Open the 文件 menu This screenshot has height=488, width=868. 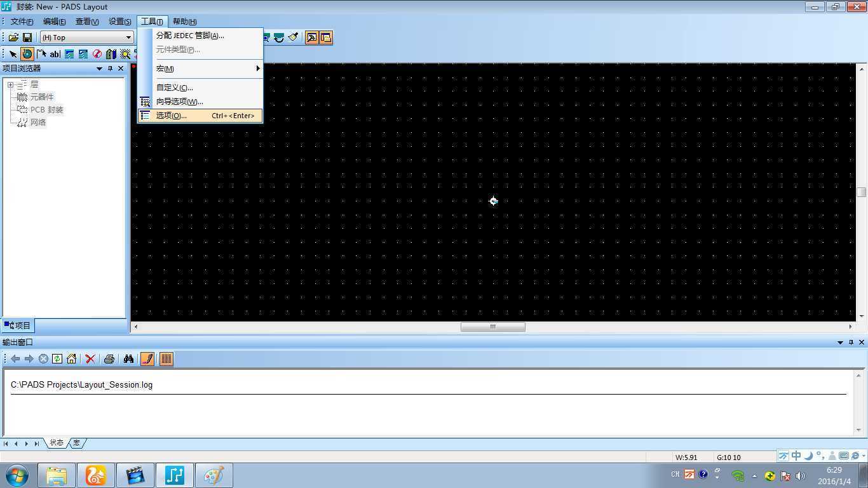(x=22, y=22)
